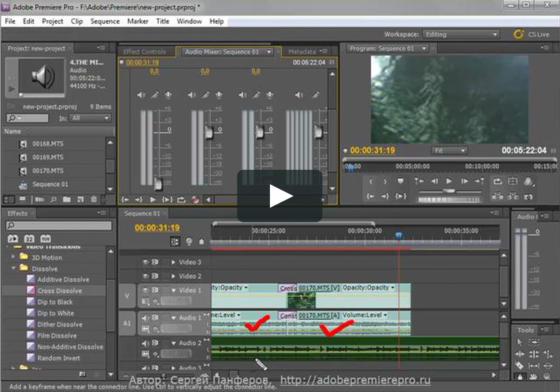Click Set Unnumbered Marker icon
Image resolution: width=560 pixels, height=392 pixels.
click(x=400, y=181)
